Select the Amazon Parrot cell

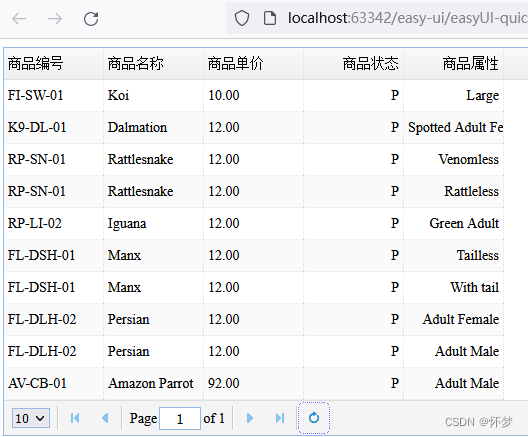pos(154,383)
